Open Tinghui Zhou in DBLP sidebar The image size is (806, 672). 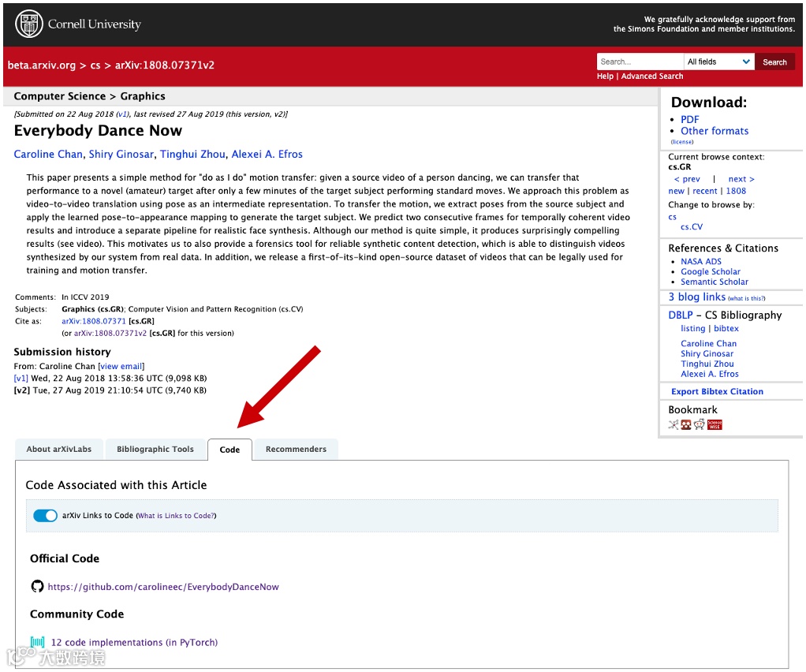[707, 364]
